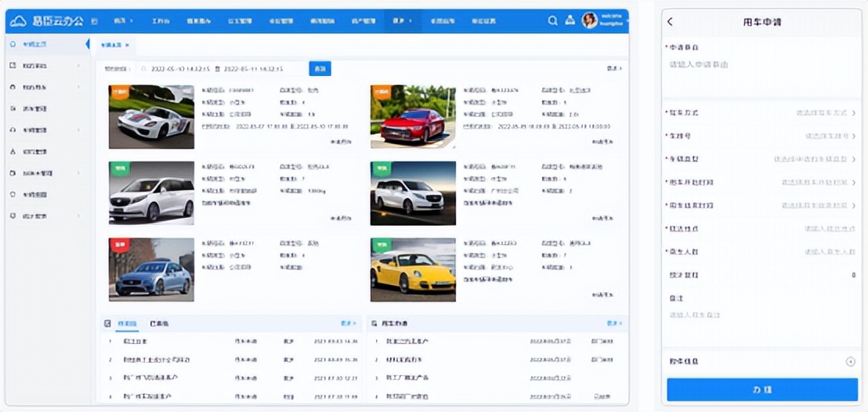Click the blue query button next to date range
The width and height of the screenshot is (868, 412).
pos(320,69)
